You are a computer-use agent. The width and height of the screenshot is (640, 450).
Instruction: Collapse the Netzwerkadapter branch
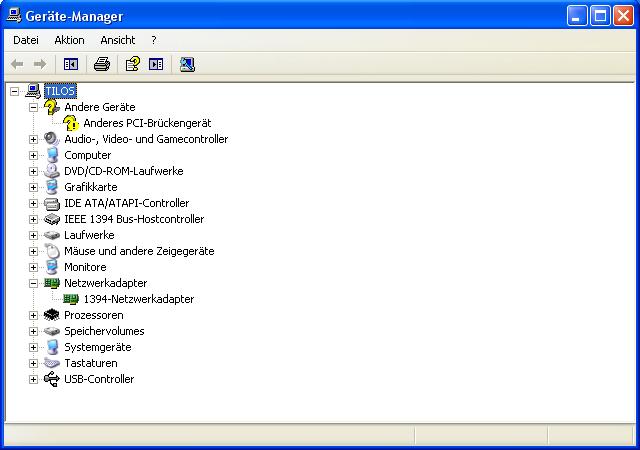33,283
